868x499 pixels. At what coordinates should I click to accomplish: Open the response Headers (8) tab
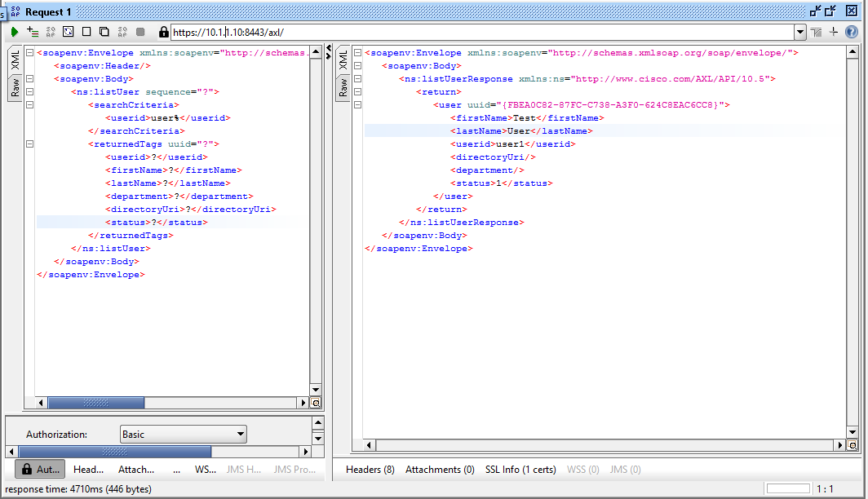370,470
